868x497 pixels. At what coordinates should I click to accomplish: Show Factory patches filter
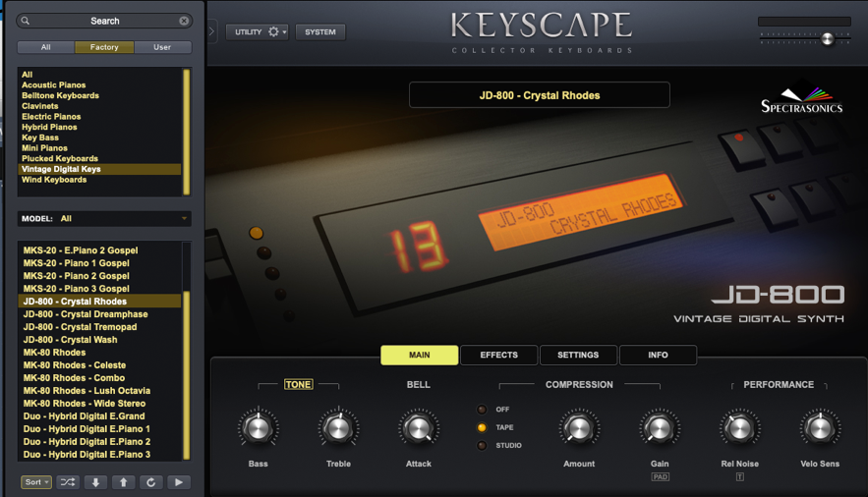click(x=104, y=47)
